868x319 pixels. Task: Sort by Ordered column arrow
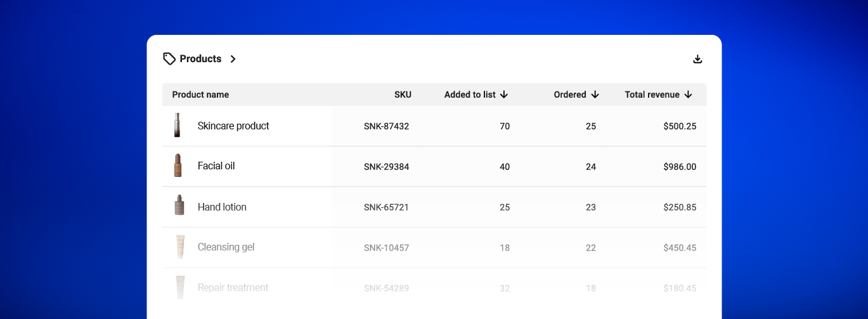pos(595,94)
